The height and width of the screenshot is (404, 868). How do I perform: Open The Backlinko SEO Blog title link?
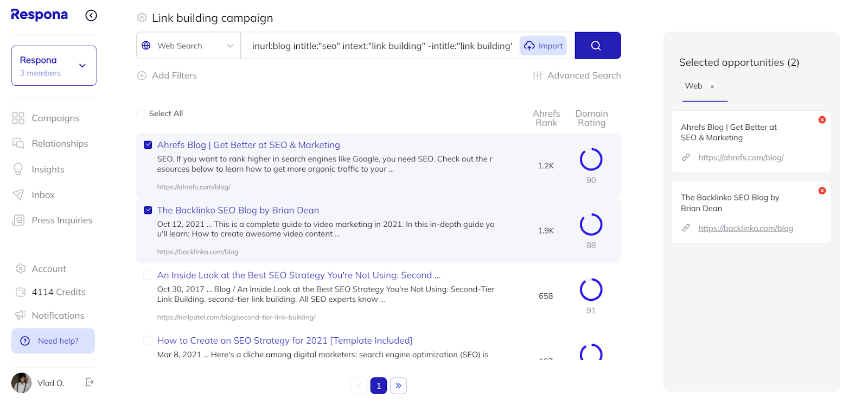point(238,210)
